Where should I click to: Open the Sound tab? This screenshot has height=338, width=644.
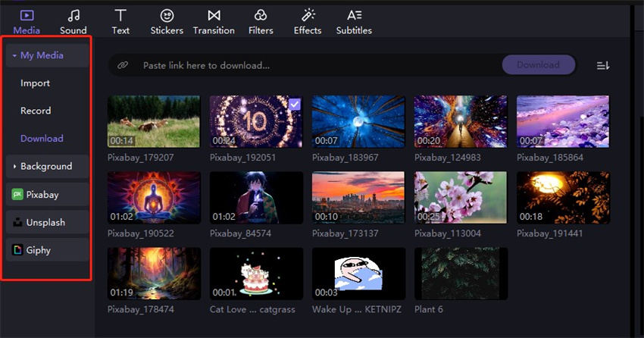(x=73, y=22)
